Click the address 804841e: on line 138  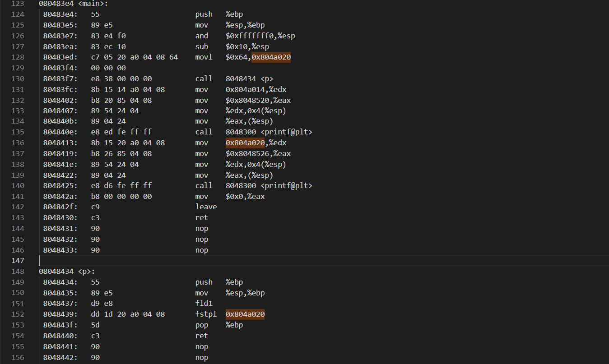pyautogui.click(x=60, y=165)
